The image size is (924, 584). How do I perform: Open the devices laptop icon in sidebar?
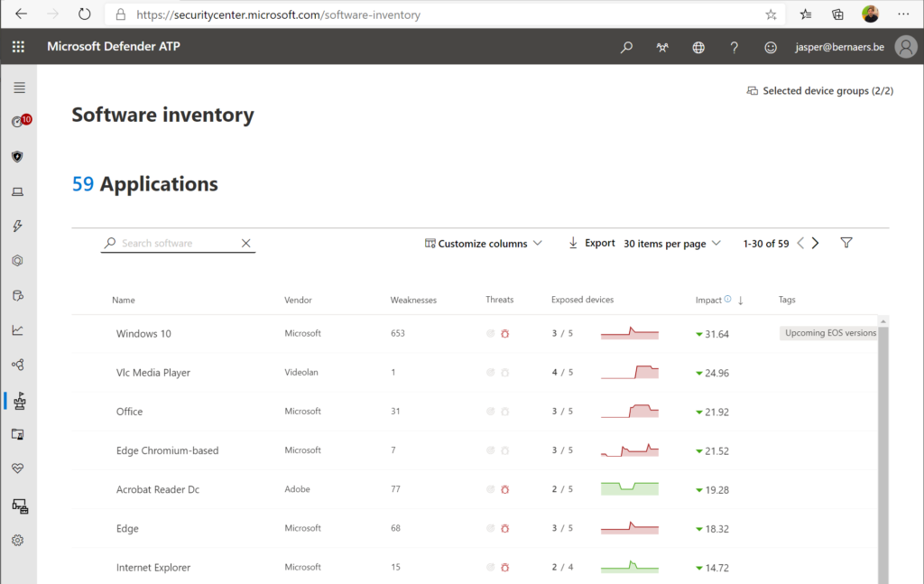click(x=18, y=191)
